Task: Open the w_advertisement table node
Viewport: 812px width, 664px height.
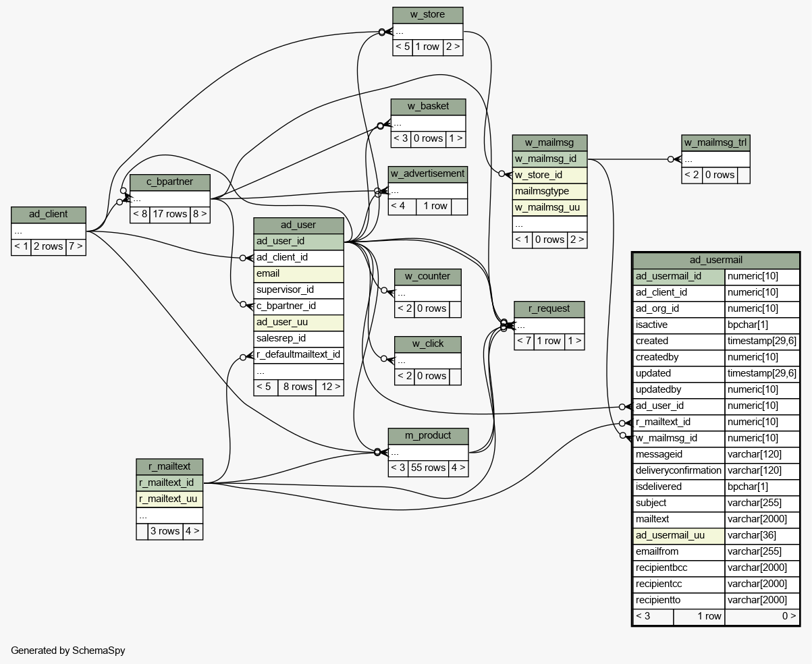Action: (427, 173)
